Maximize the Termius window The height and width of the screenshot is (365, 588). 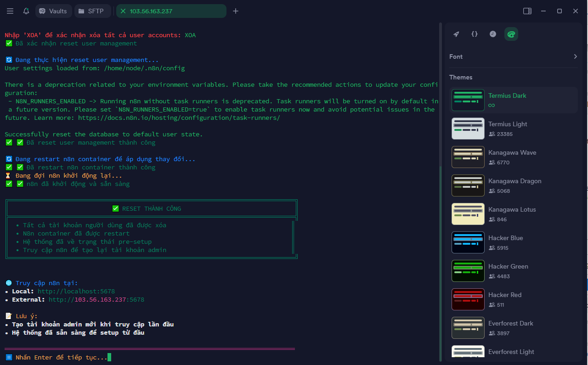560,11
